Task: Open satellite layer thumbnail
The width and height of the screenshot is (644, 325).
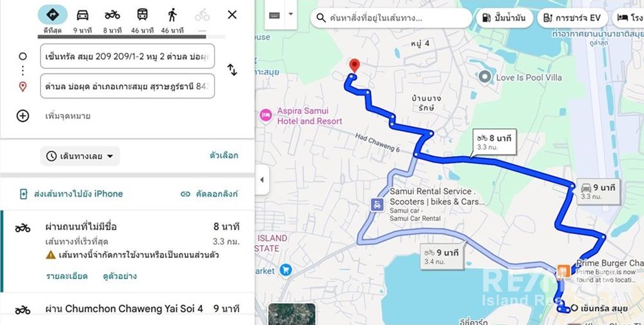Action: click(x=292, y=314)
